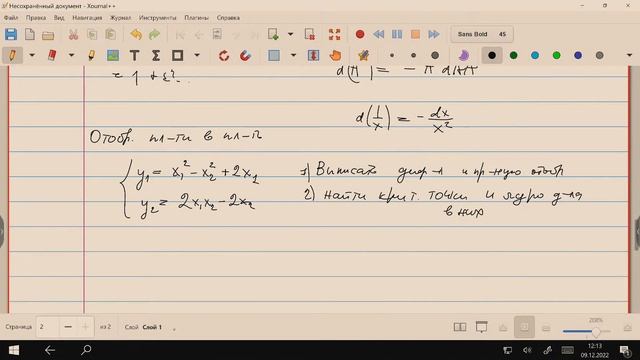Expand the toolbar overflow arrow
640x360 pixels.
pos(629,56)
